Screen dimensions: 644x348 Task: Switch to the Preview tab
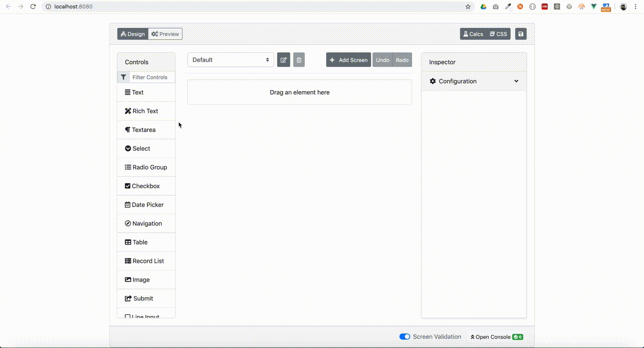(x=165, y=34)
